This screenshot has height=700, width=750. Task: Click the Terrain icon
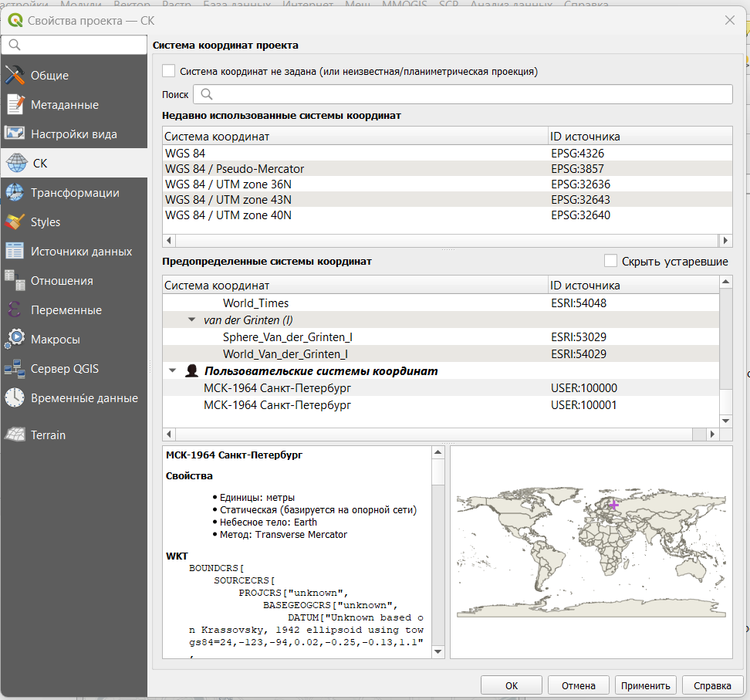(15, 435)
